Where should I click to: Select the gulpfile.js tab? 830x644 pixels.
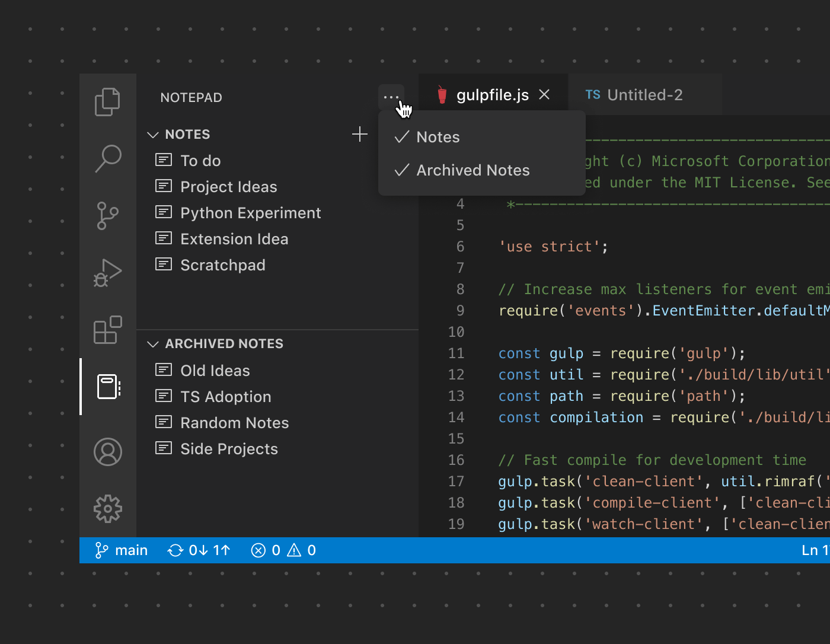pos(492,94)
